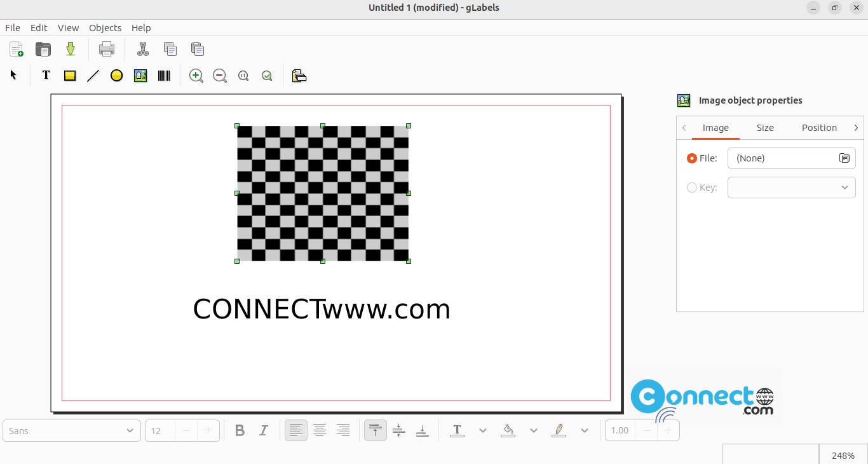Align text to bottom vertically
The height and width of the screenshot is (464, 868).
(423, 430)
